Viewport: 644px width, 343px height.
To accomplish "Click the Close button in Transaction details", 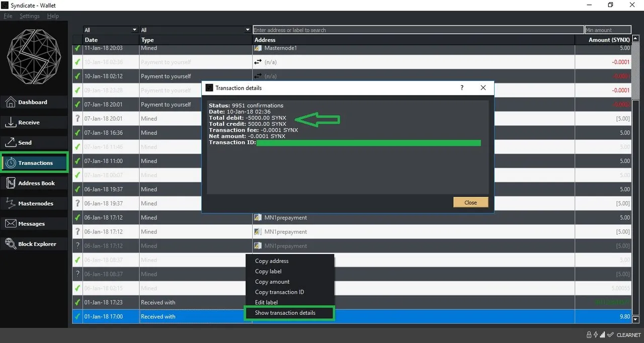I will (x=470, y=202).
